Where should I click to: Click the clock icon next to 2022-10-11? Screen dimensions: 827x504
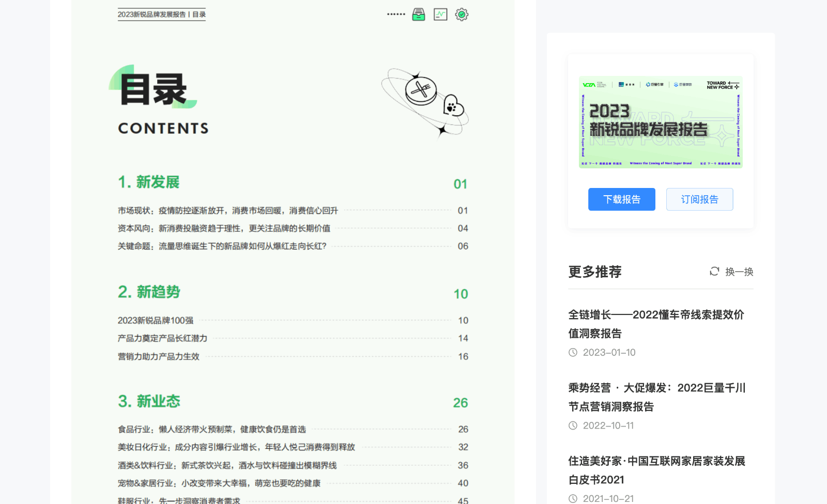coord(572,426)
